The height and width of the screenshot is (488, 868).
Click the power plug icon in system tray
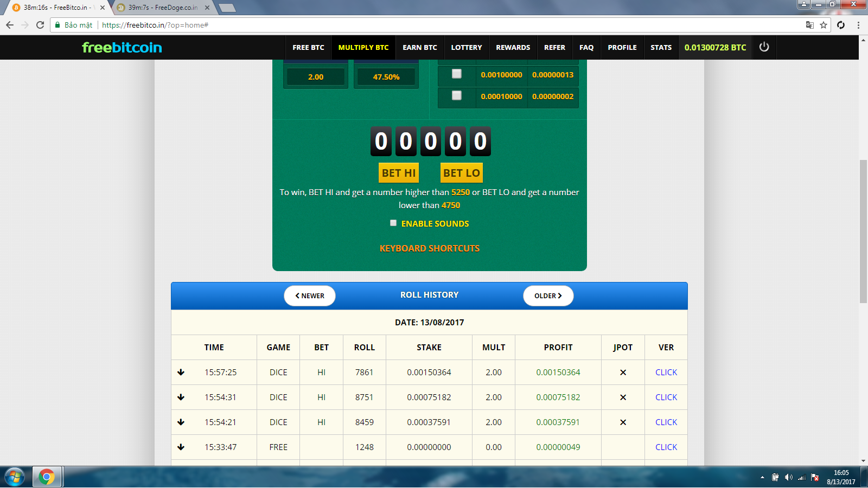(x=775, y=477)
